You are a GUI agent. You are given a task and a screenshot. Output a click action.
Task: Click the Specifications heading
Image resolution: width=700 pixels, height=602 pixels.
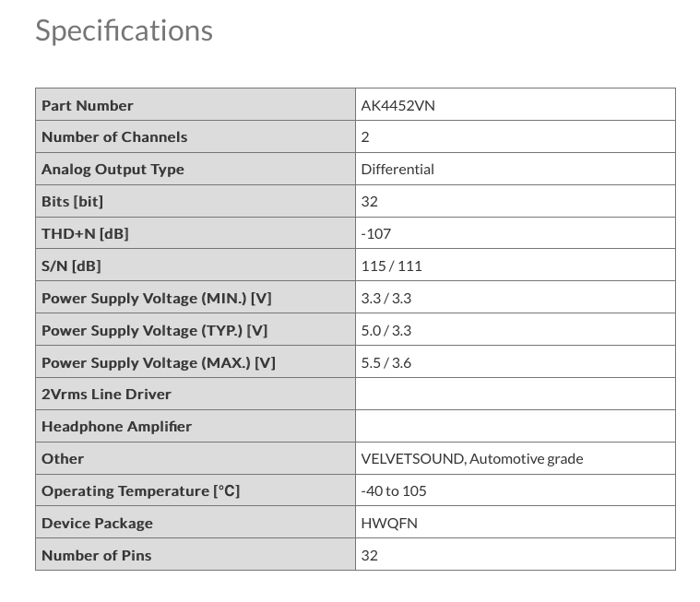click(x=124, y=30)
